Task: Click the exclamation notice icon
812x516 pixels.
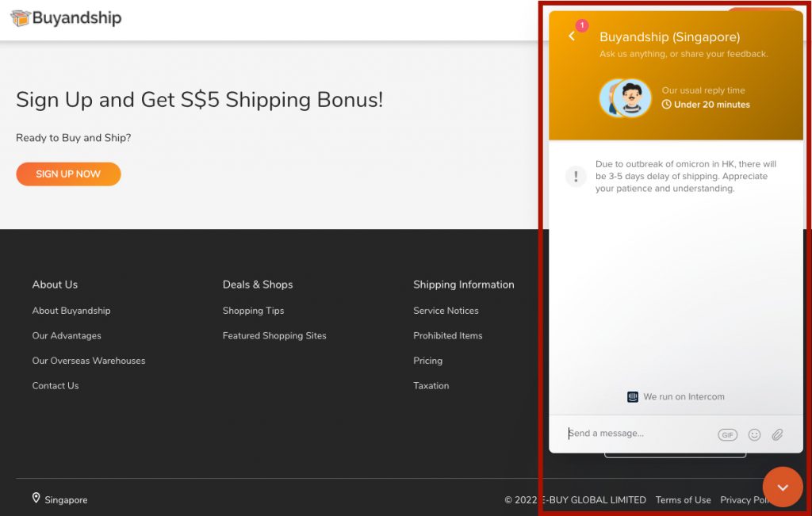Action: 576,176
